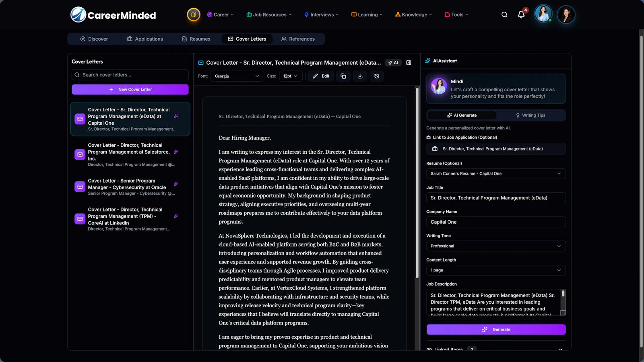The width and height of the screenshot is (644, 362).
Task: Click the envelope icon of Oracle letter
Action: pos(80,187)
